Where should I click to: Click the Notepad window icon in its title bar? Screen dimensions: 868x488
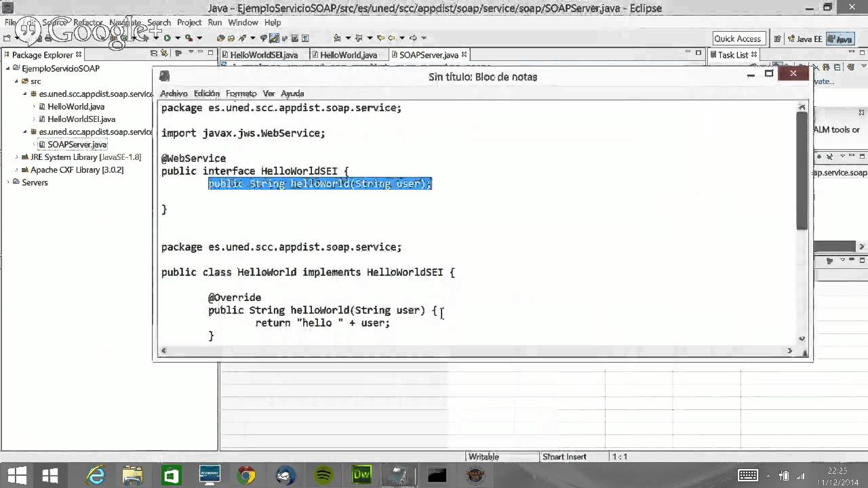click(x=165, y=77)
